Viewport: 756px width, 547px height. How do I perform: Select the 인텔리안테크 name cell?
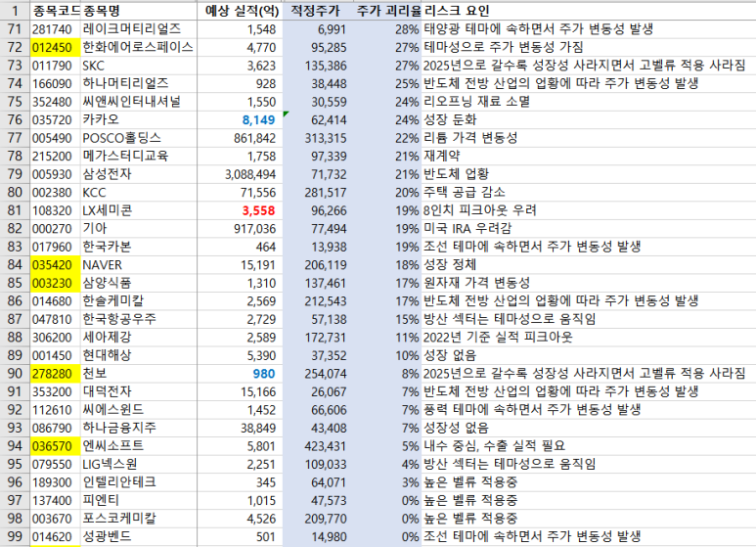pos(139,482)
